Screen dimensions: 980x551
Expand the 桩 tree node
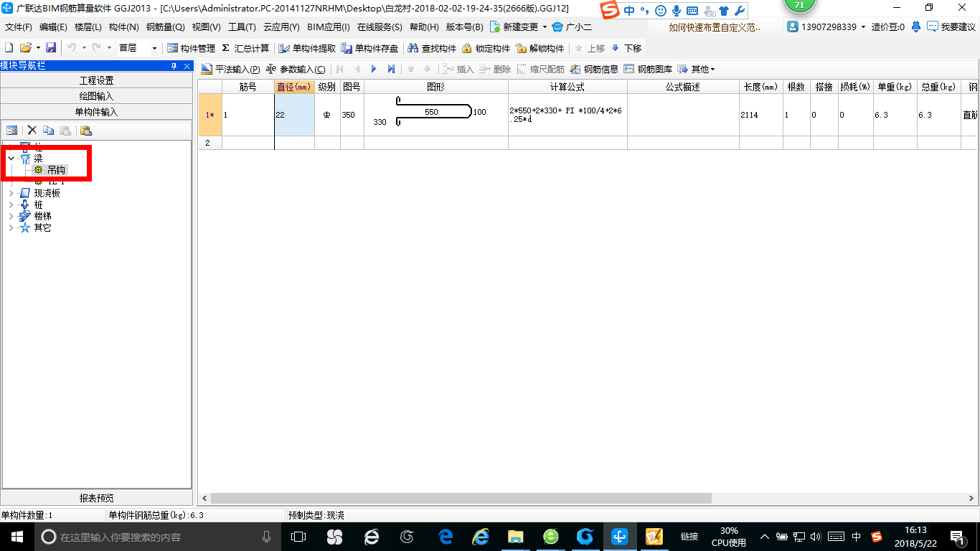(x=11, y=204)
